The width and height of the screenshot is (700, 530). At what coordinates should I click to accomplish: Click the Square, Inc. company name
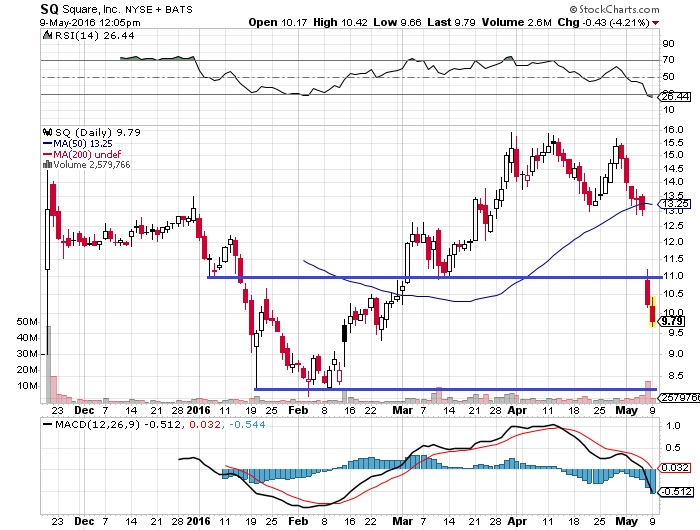(x=91, y=9)
